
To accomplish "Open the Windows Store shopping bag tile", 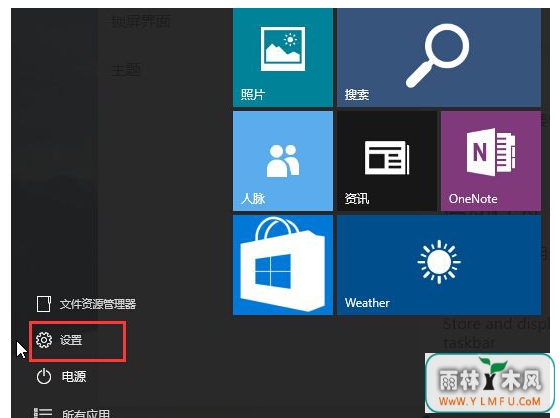I will (282, 265).
